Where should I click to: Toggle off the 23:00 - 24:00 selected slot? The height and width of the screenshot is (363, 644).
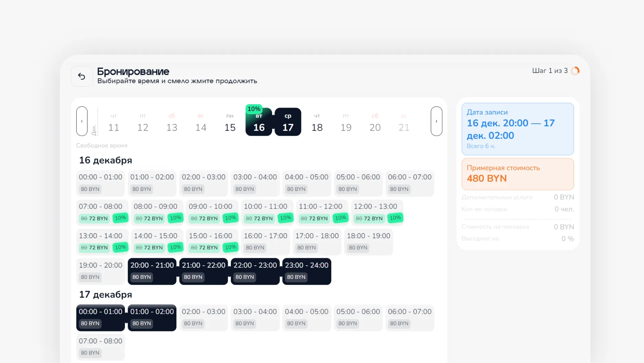tap(307, 271)
